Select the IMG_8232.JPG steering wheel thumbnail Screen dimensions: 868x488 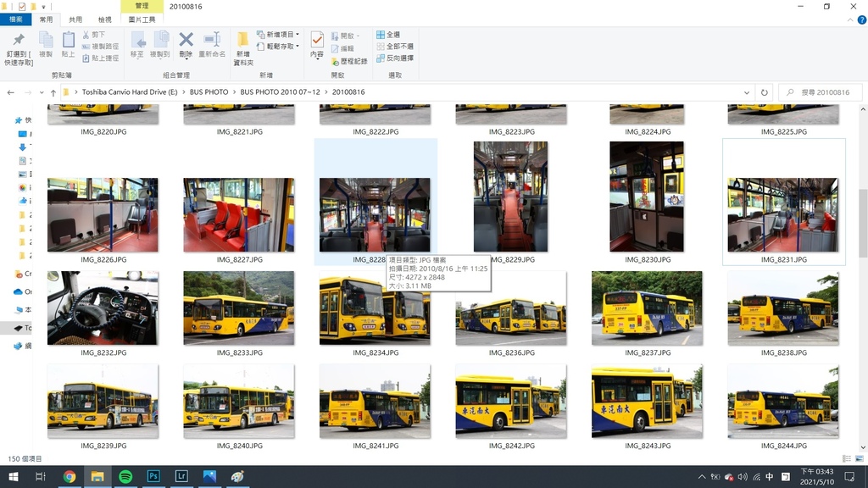103,308
